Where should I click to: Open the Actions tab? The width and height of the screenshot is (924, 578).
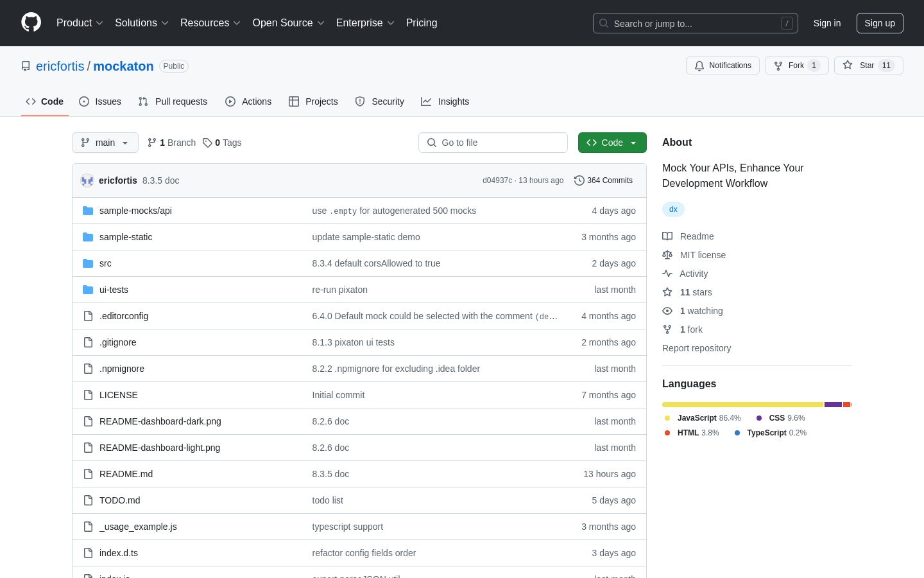(248, 101)
